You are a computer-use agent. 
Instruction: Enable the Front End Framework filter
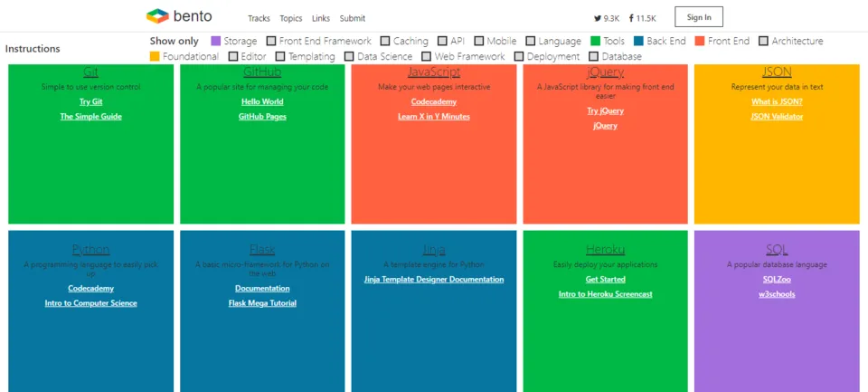[271, 41]
